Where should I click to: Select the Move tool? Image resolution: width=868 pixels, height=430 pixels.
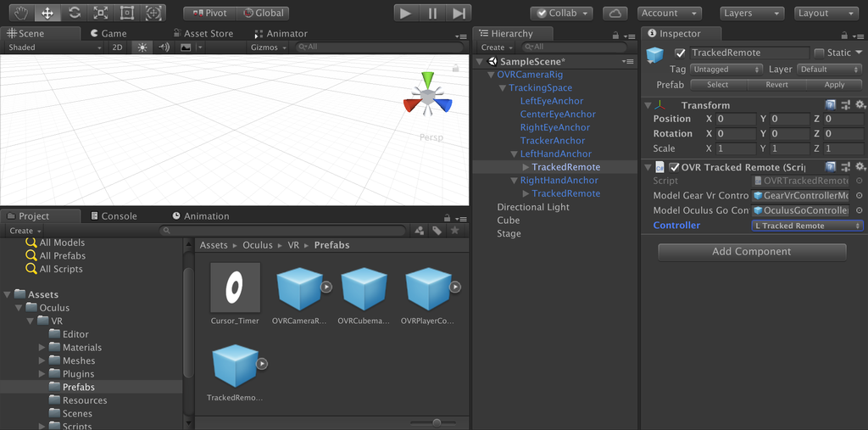pos(47,13)
